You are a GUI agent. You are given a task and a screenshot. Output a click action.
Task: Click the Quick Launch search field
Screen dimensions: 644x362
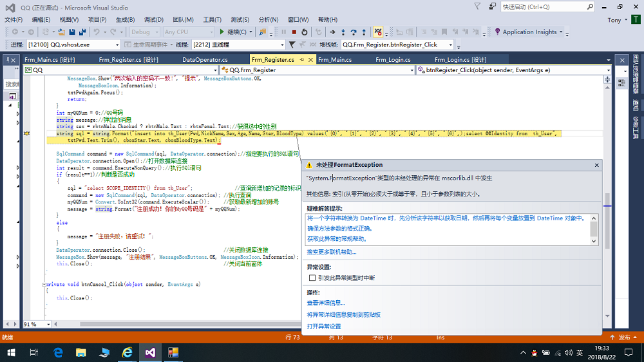click(547, 7)
